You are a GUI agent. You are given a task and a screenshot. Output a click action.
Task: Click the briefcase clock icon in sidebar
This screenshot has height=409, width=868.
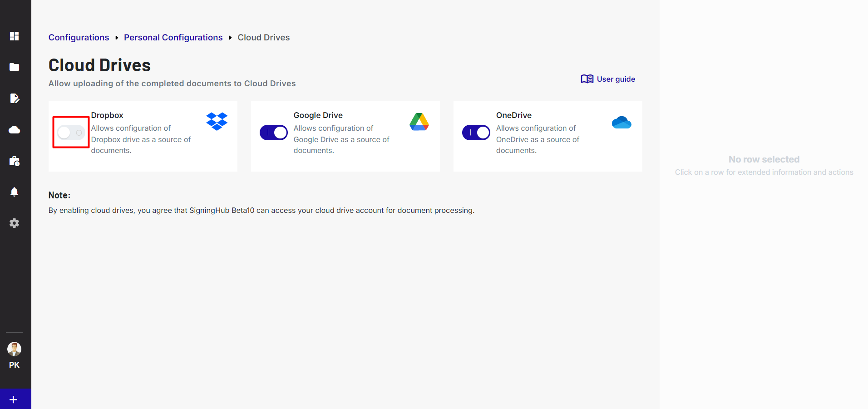point(15,161)
